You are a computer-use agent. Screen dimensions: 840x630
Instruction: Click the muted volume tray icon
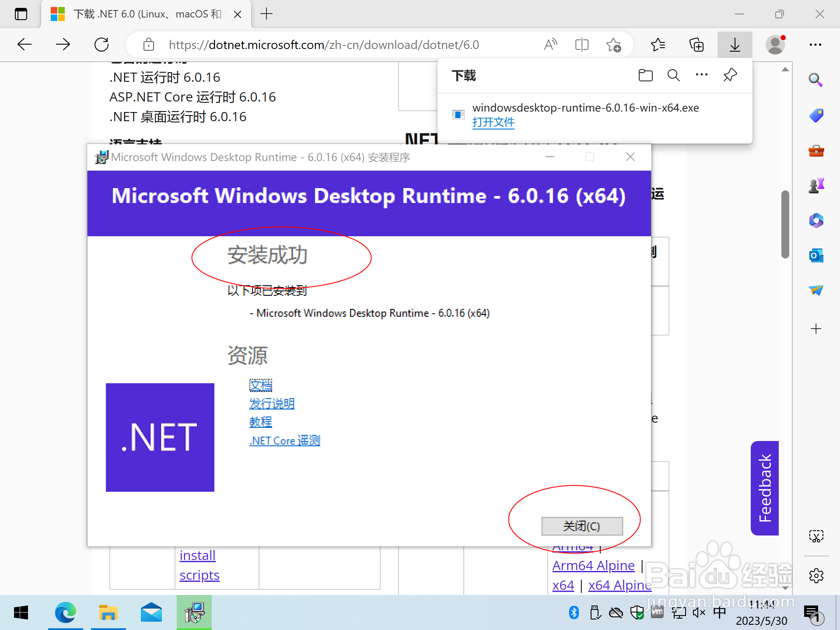pyautogui.click(x=699, y=612)
